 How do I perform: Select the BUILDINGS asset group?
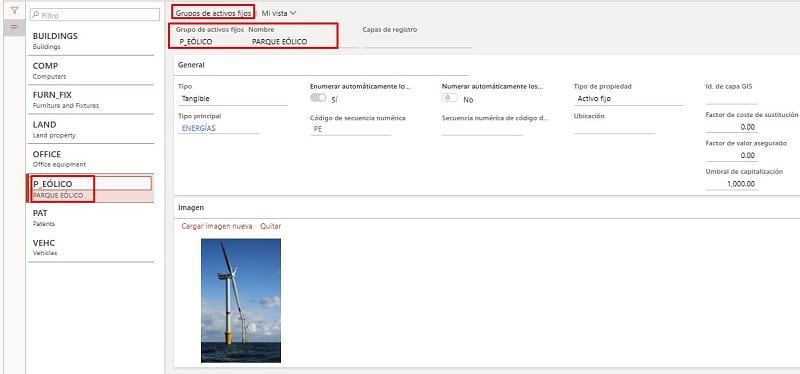(91, 41)
